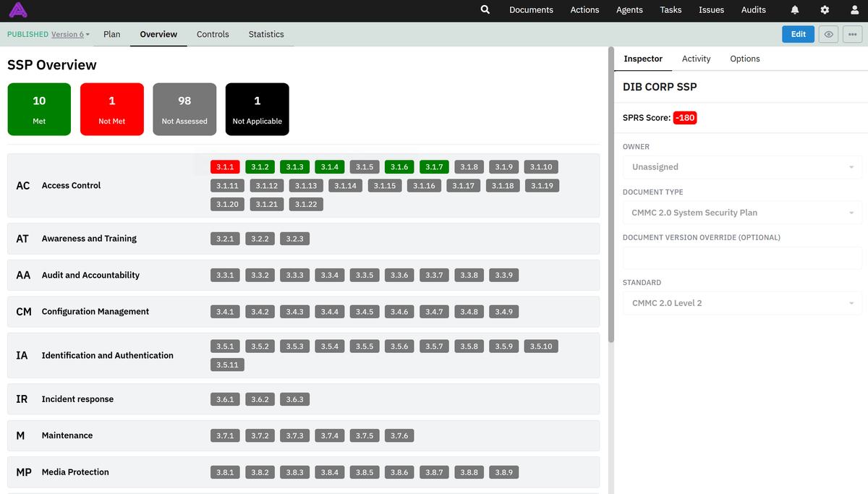Viewport: 868px width, 494px height.
Task: Click the Document Version Override input field
Action: [x=741, y=257]
